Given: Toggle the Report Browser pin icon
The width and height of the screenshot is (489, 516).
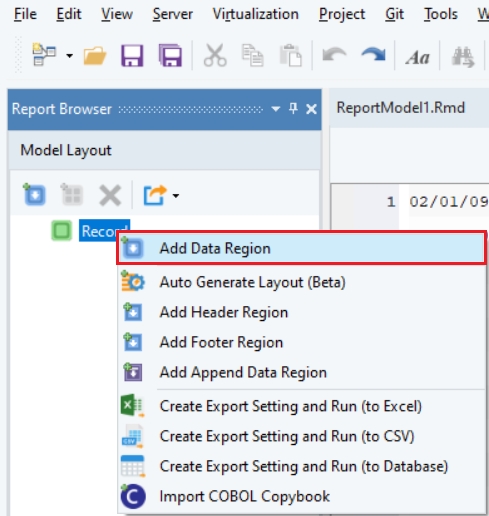Looking at the screenshot, I should [x=293, y=108].
